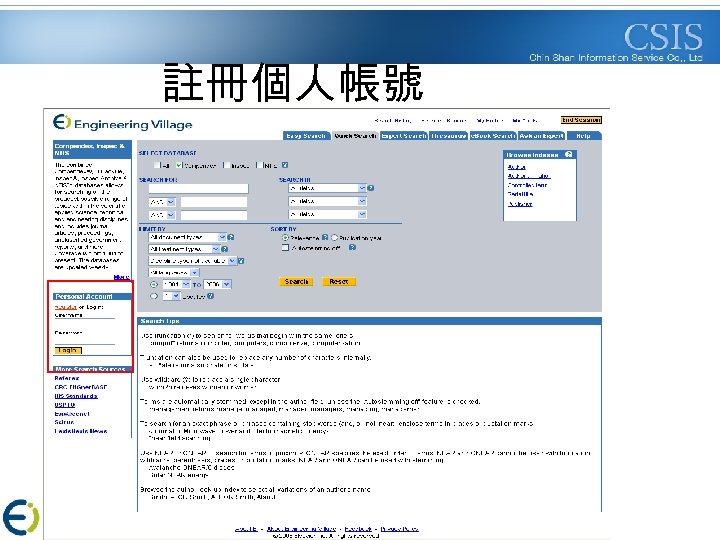This screenshot has width=720, height=540.
Task: Open the Thesaurus tab
Action: point(449,136)
